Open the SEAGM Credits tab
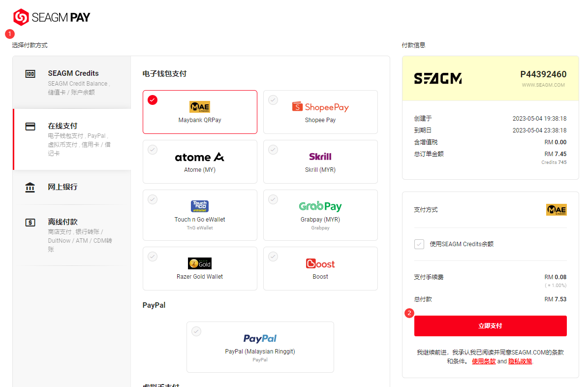 pyautogui.click(x=72, y=82)
